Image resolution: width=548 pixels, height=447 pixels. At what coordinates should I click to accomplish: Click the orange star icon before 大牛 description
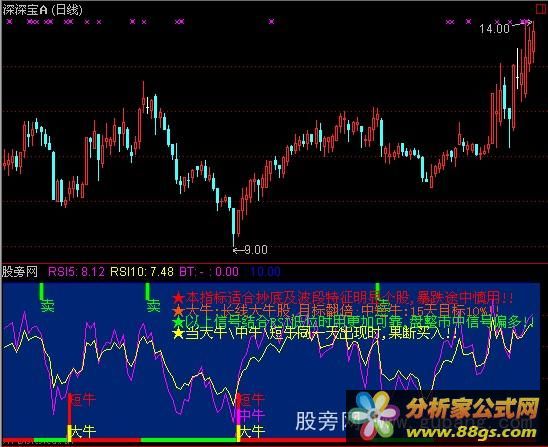coord(178,310)
